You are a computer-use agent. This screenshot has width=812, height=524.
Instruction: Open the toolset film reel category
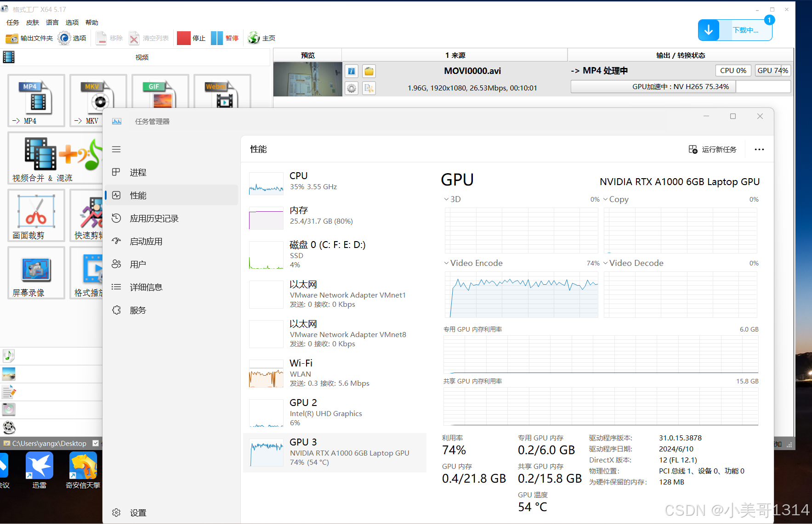coord(9,428)
